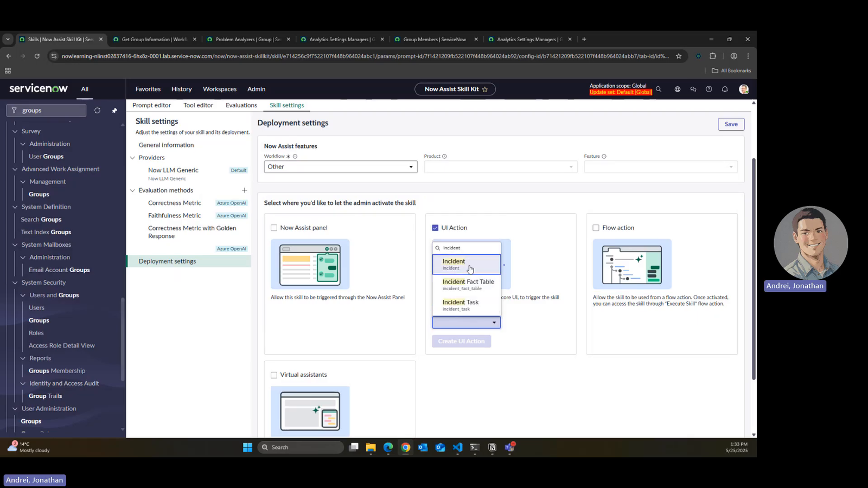Enable the Flow action checkbox
868x488 pixels.
tap(596, 228)
